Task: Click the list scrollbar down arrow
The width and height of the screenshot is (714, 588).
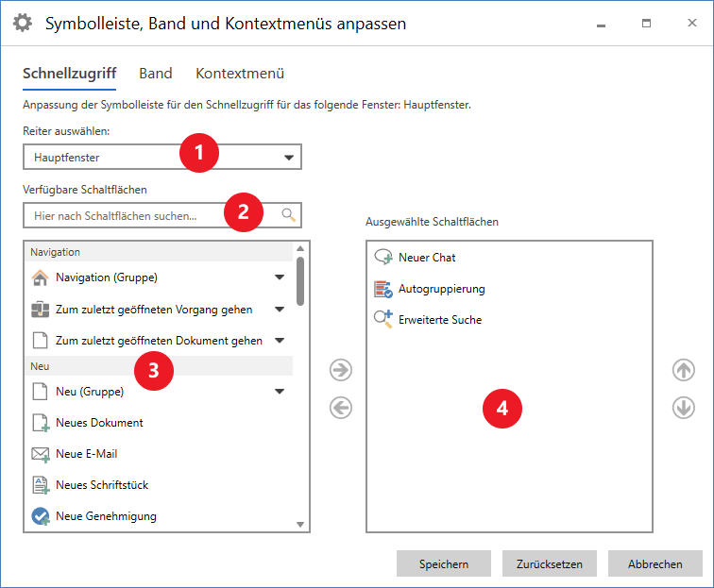Action: pyautogui.click(x=300, y=524)
